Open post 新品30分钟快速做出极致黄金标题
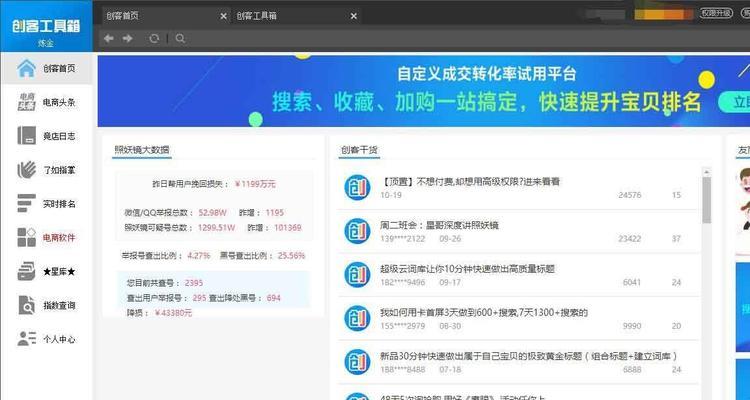Screen dimensions: 750x400 (529, 356)
